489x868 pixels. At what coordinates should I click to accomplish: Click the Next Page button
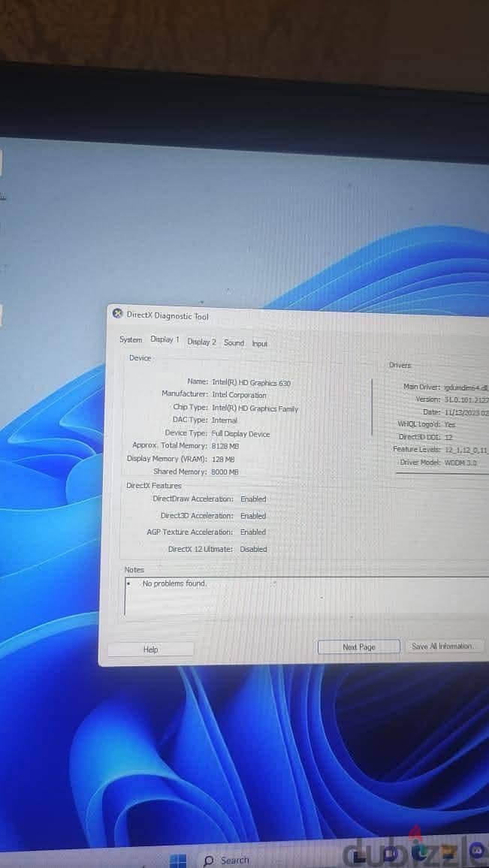[x=359, y=646]
